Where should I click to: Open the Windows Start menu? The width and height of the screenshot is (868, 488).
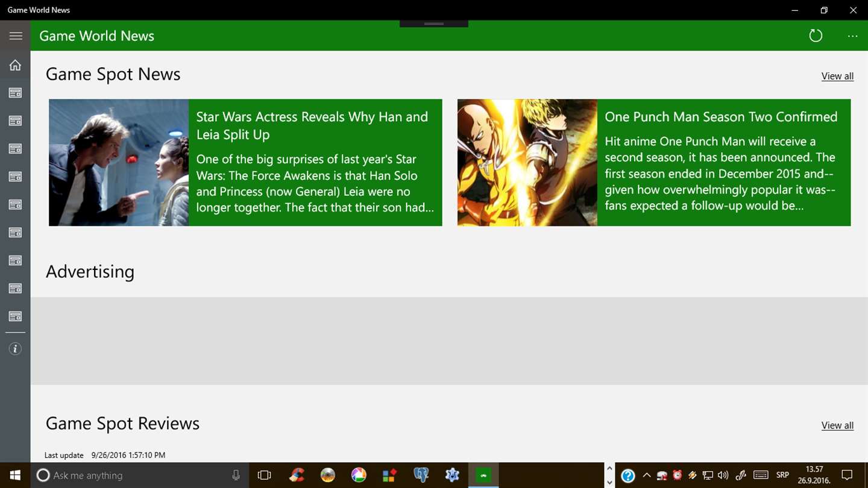pos(15,475)
